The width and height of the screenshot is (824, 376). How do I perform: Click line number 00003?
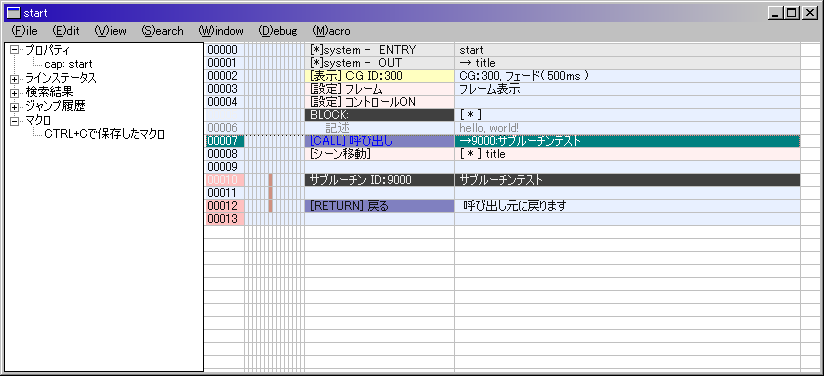point(223,89)
